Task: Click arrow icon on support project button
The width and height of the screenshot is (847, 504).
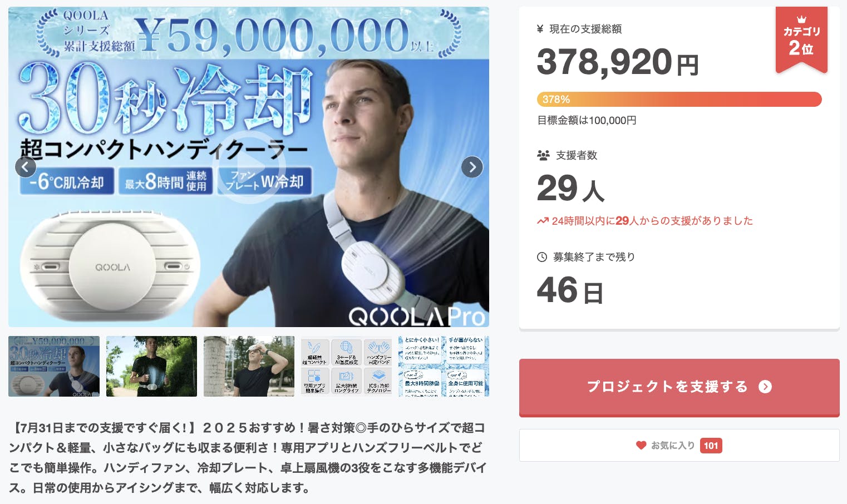Action: click(765, 387)
